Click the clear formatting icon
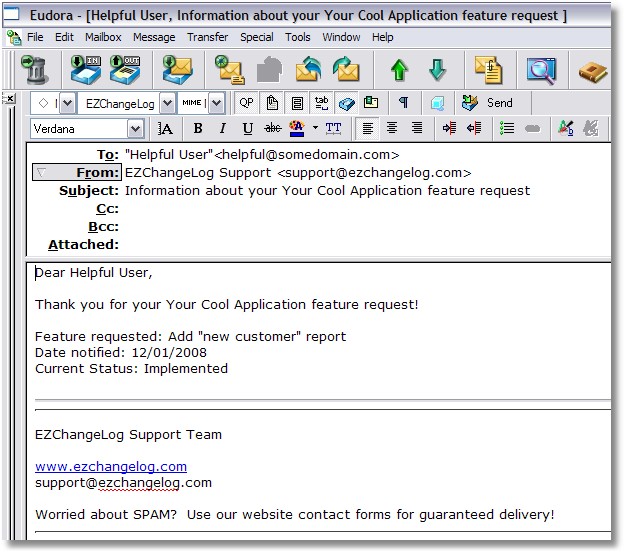This screenshot has height=554, width=625. (566, 128)
